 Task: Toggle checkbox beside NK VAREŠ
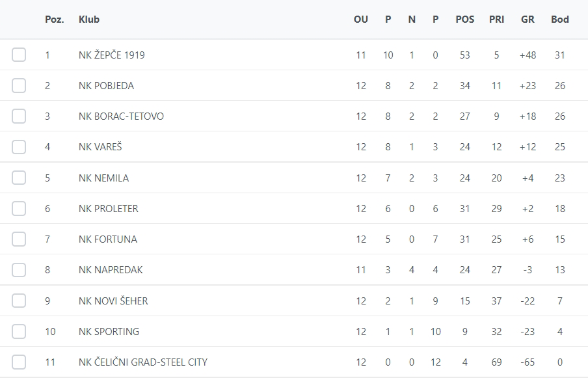(x=19, y=147)
